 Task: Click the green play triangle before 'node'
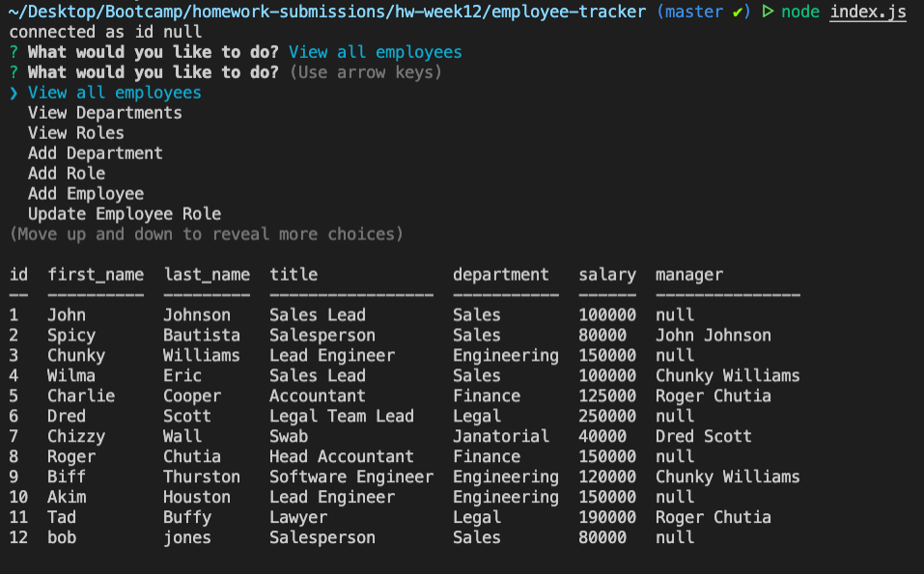768,12
